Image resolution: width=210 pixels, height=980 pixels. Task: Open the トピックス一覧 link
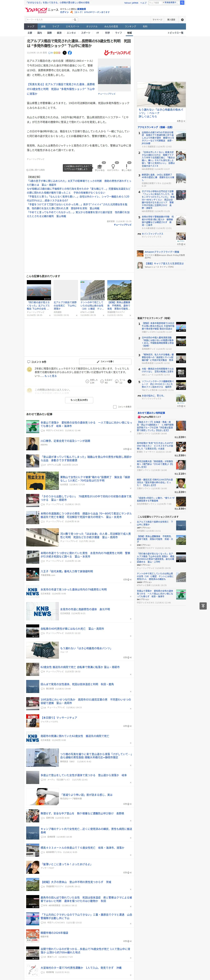pos(175,33)
